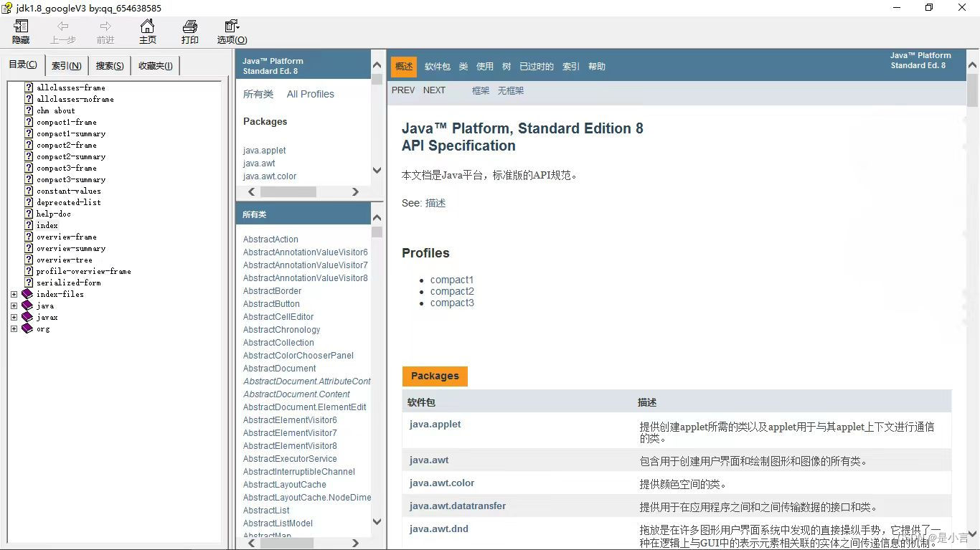980x550 pixels.
Task: Open the AbstractCollection class link
Action: click(x=278, y=343)
